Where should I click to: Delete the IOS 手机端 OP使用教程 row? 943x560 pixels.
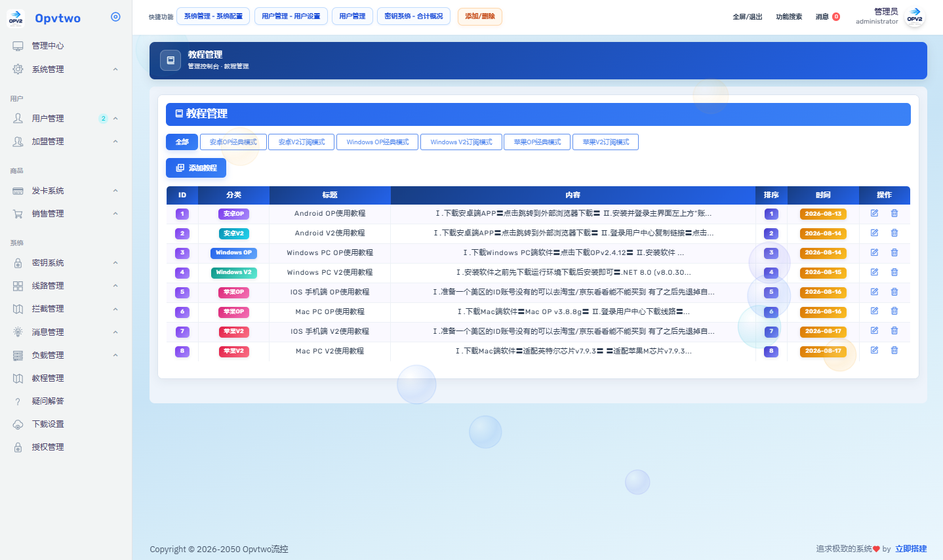[x=894, y=292]
